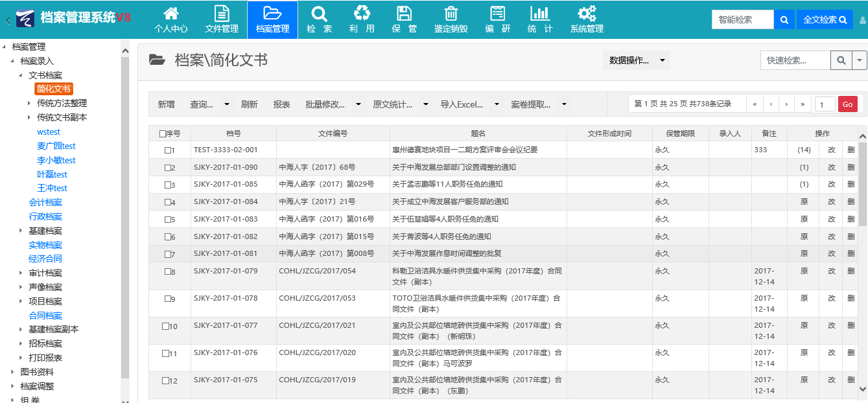This screenshot has width=868, height=403.
Task: Click the 全文检索 button
Action: pyautogui.click(x=825, y=19)
